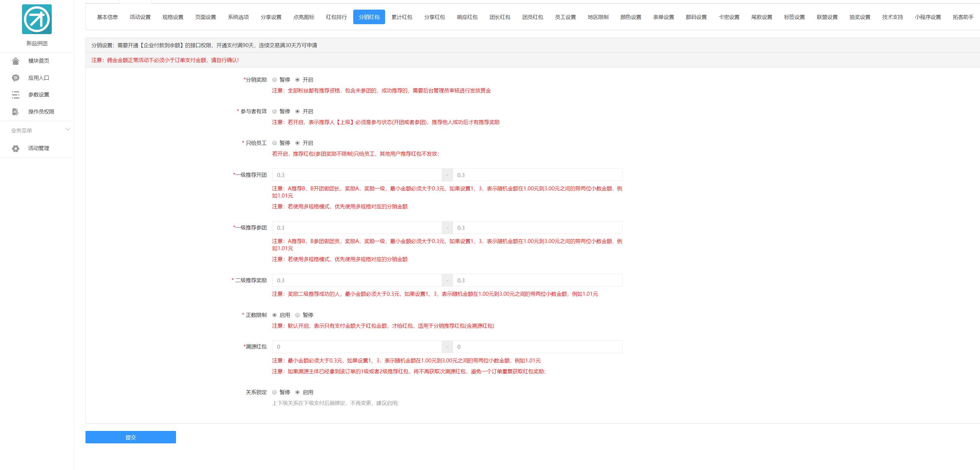The image size is (980, 470).
Task: Switch to the 小程序设置 tab
Action: [928, 17]
